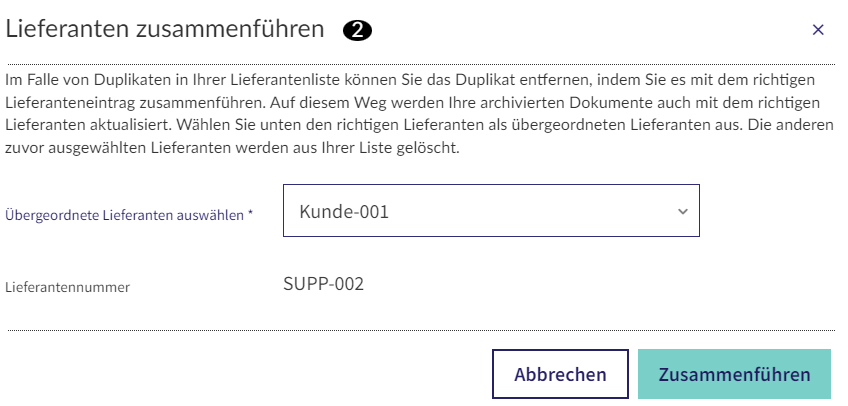The height and width of the screenshot is (406, 848).
Task: Cancel with the Abbrechen button
Action: (560, 374)
